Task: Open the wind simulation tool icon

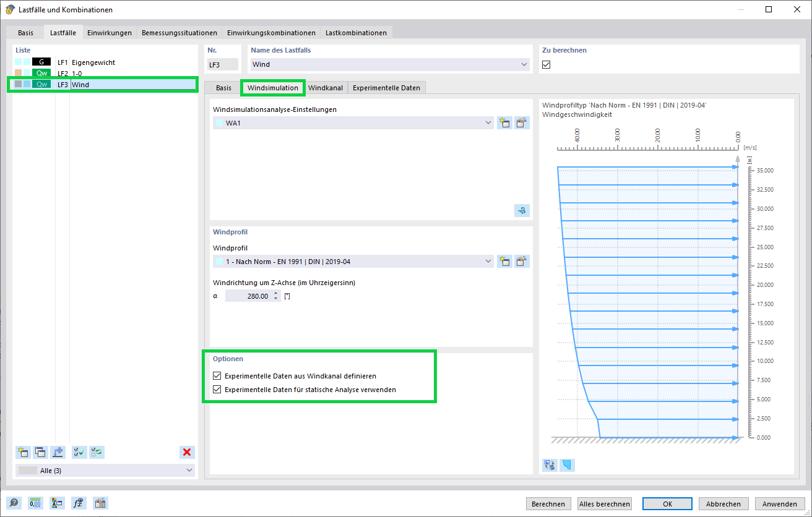Action: pos(522,210)
